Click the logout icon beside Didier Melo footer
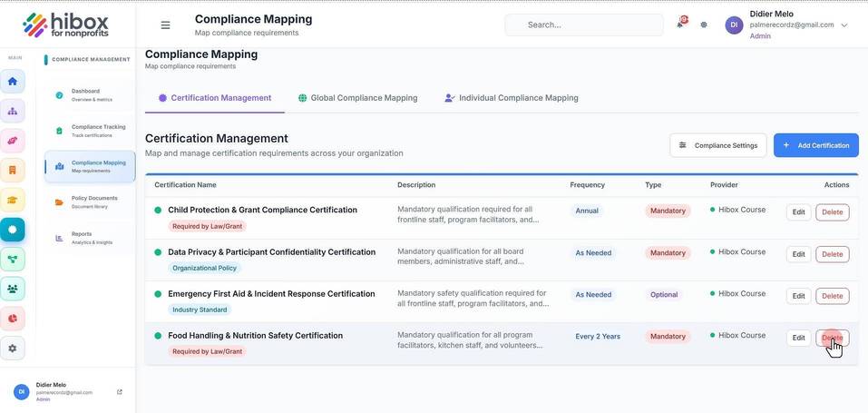This screenshot has height=413, width=868. point(120,392)
